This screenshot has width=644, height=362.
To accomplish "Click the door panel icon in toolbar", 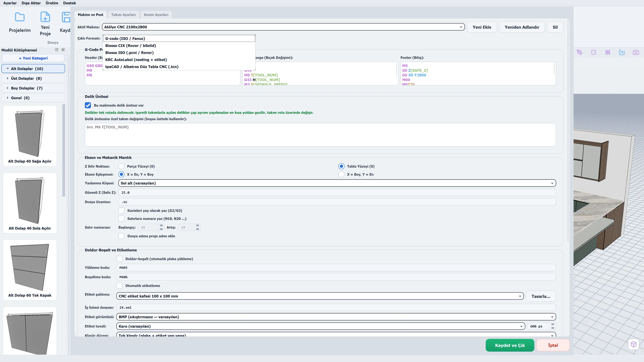I will [x=594, y=52].
